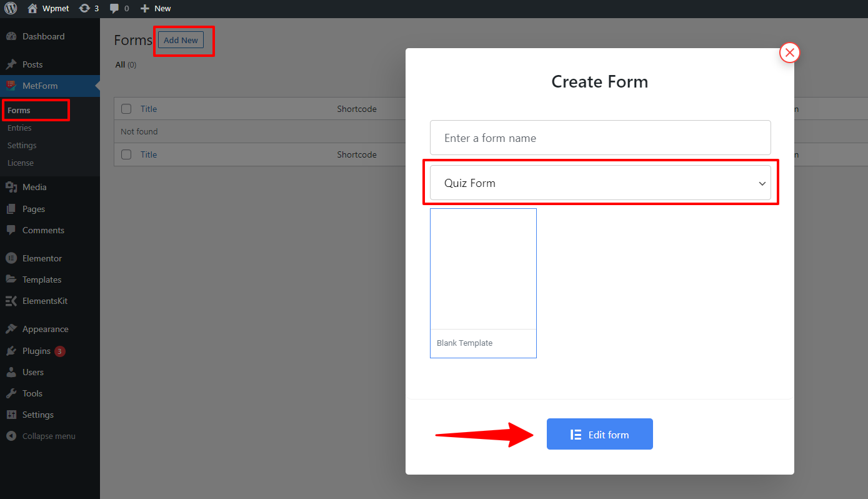Click the Plugins plug icon
868x499 pixels.
click(11, 351)
